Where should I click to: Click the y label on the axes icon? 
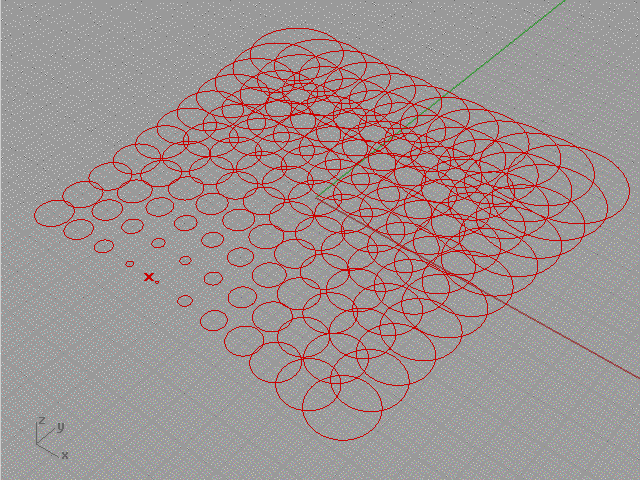tap(60, 427)
